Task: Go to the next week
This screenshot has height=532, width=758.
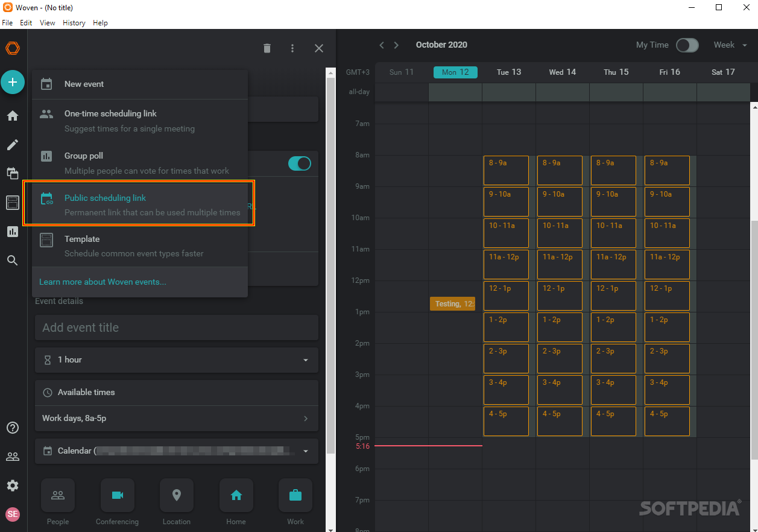Action: 396,45
